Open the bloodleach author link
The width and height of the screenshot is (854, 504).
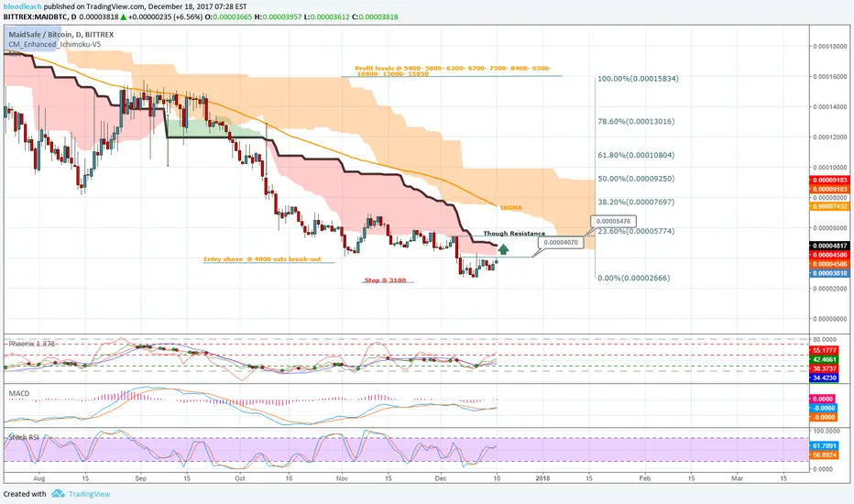tap(22, 6)
